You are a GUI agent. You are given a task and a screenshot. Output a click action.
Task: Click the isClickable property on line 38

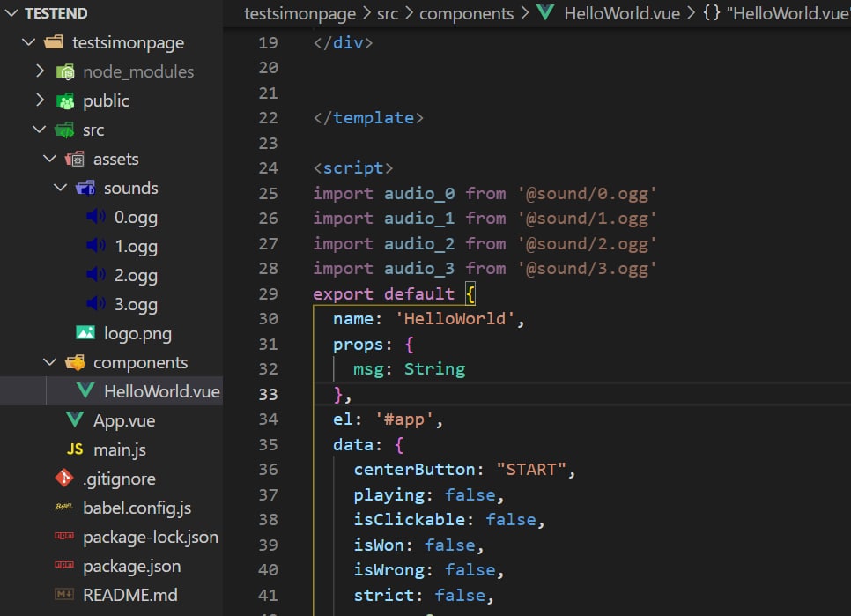click(x=410, y=520)
